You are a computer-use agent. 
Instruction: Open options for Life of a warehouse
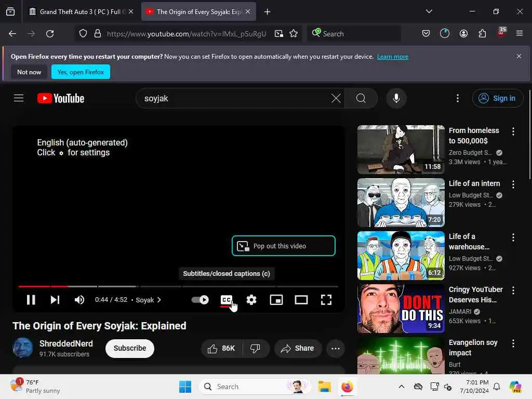[x=513, y=237]
